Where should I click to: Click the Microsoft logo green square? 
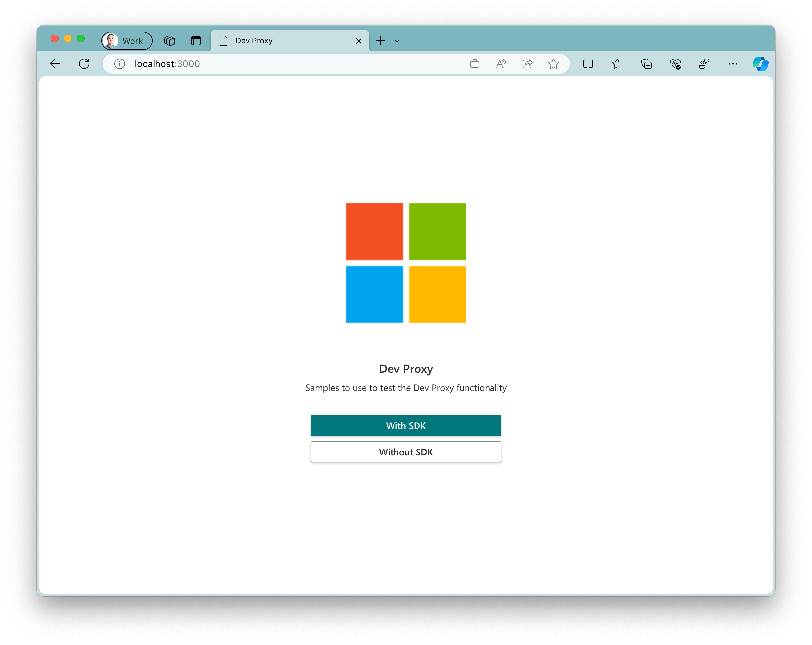pyautogui.click(x=437, y=231)
